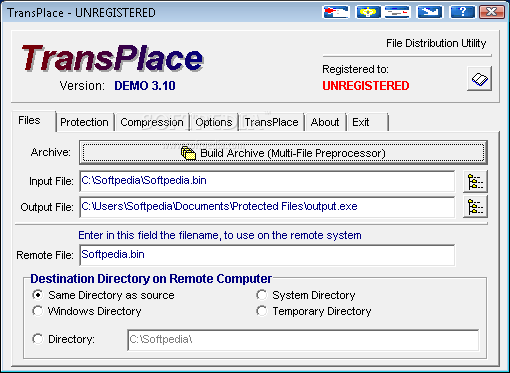Click into the Input File path field

(267, 181)
